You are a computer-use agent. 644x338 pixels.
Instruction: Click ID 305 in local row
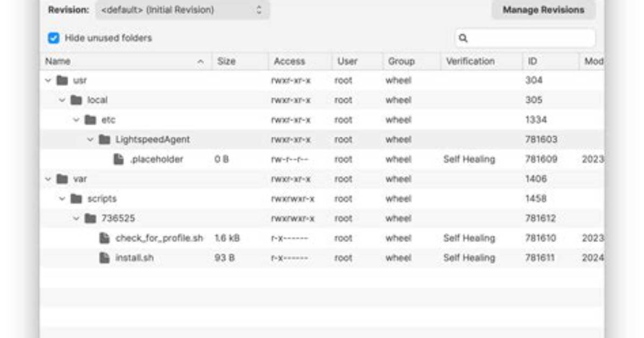click(534, 100)
